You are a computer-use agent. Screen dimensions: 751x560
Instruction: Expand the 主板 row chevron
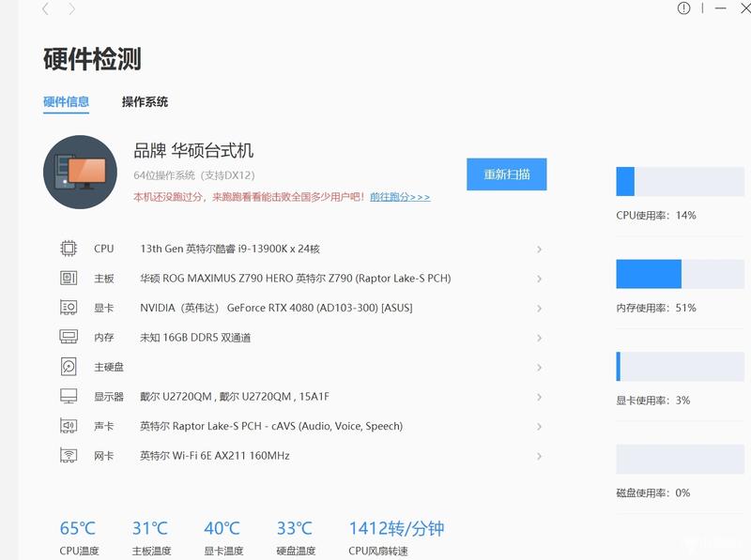539,279
